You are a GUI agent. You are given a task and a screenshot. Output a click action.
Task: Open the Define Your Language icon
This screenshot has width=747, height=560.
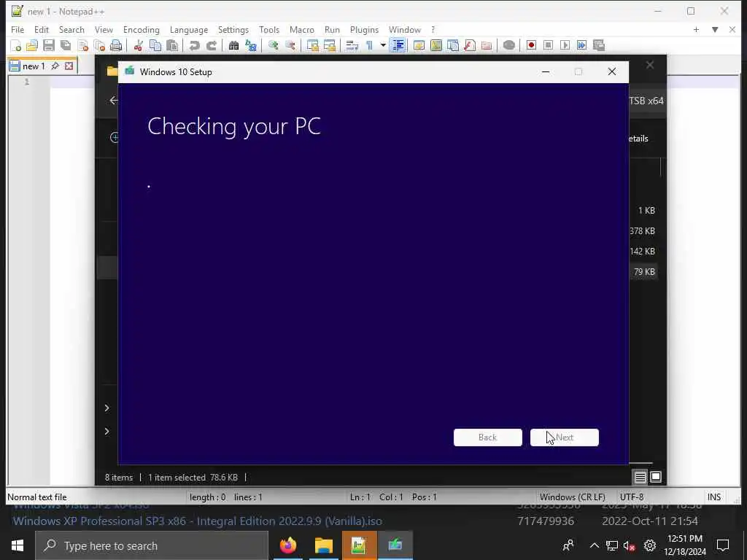point(419,46)
